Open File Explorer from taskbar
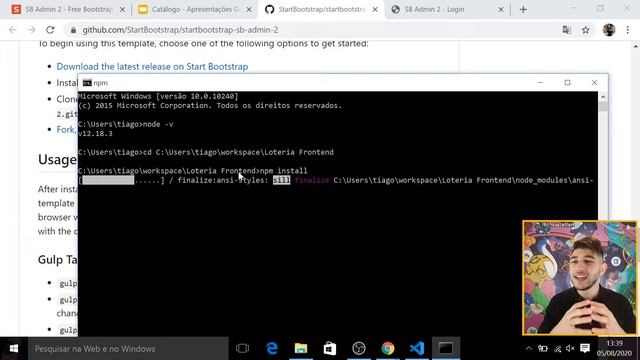The width and height of the screenshot is (640, 360). [x=301, y=349]
